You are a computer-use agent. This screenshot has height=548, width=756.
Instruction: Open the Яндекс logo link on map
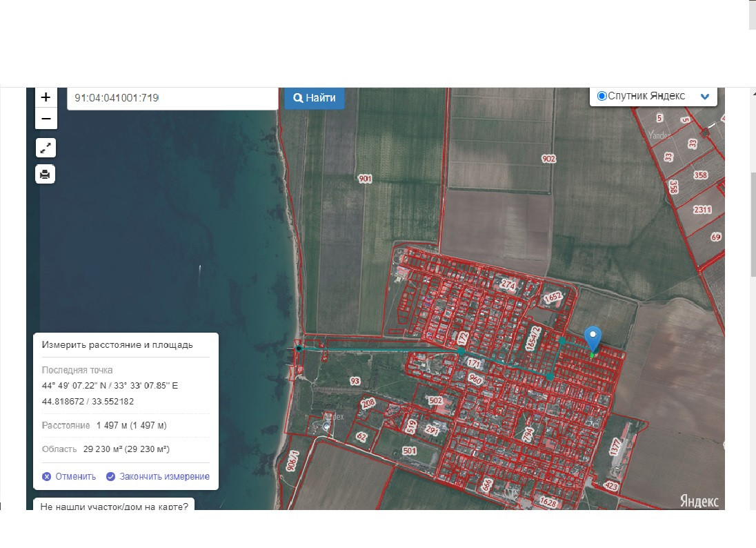[699, 501]
